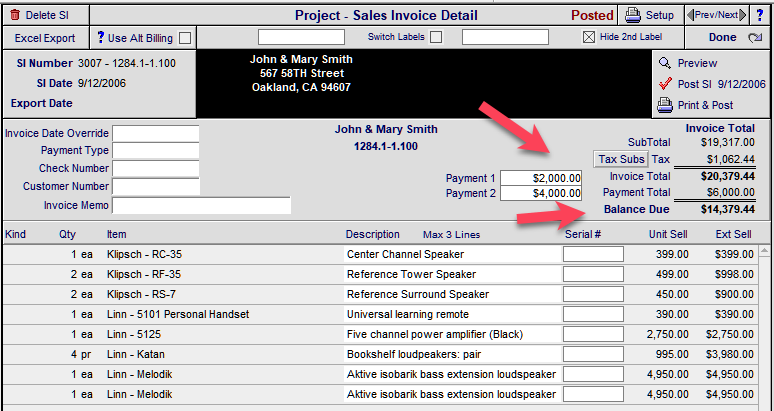Click Serial # field for Klipsch - RS-7
The height and width of the screenshot is (411, 774).
[593, 295]
